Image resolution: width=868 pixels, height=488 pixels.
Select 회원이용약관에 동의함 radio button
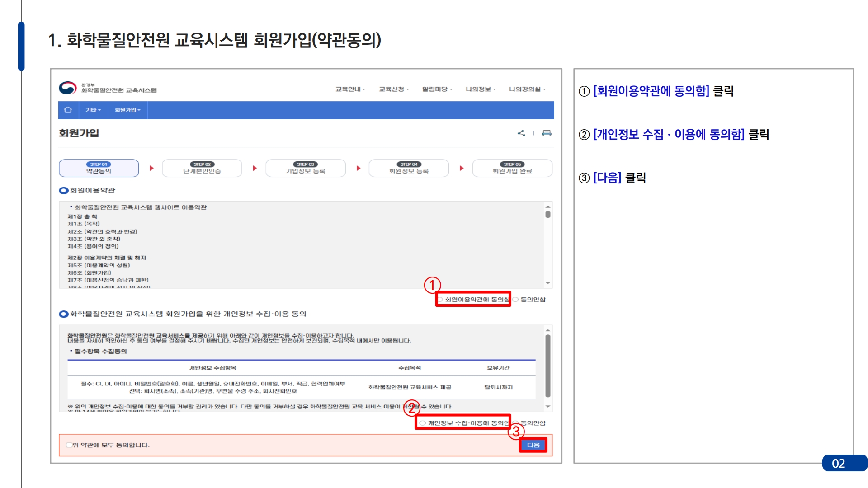click(440, 300)
